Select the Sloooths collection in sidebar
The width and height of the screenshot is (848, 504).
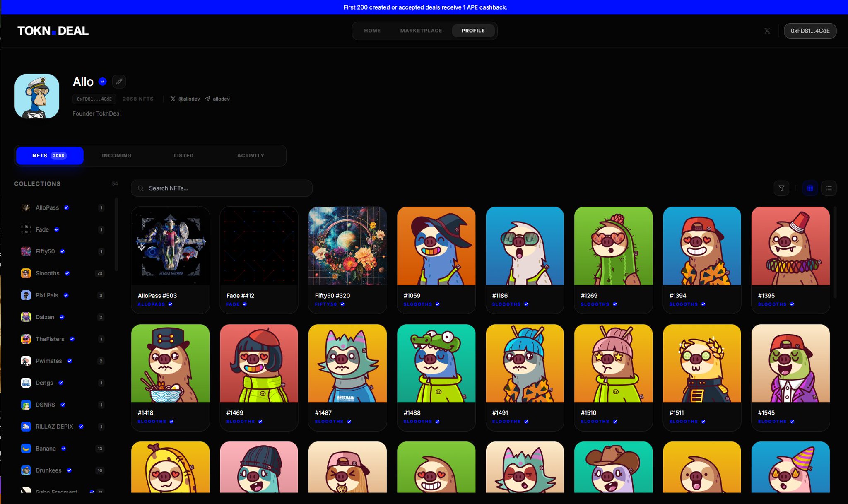click(48, 273)
